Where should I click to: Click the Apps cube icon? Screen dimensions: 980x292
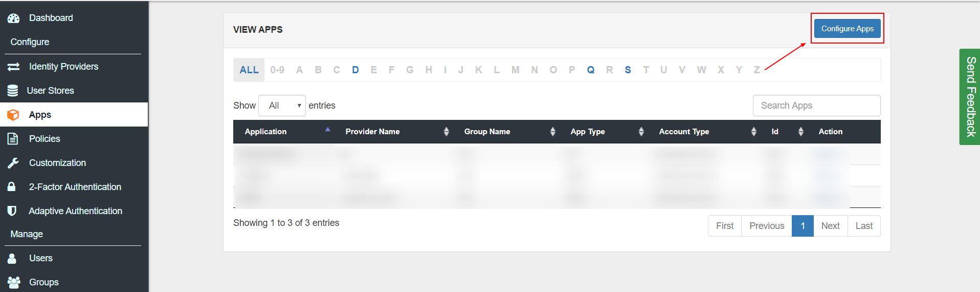coord(13,115)
